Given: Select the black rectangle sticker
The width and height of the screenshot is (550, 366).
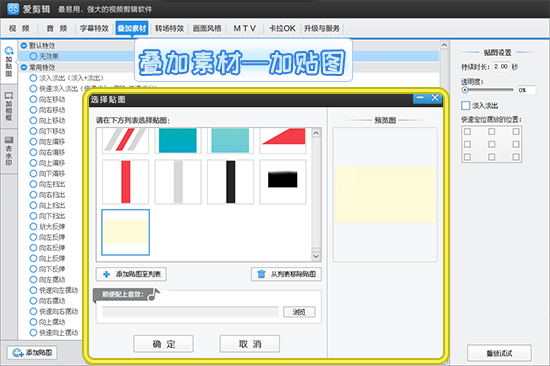Looking at the screenshot, I should [283, 182].
